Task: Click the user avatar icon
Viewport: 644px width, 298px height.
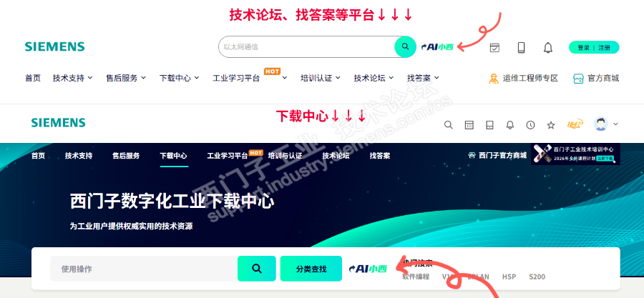Action: tap(601, 124)
